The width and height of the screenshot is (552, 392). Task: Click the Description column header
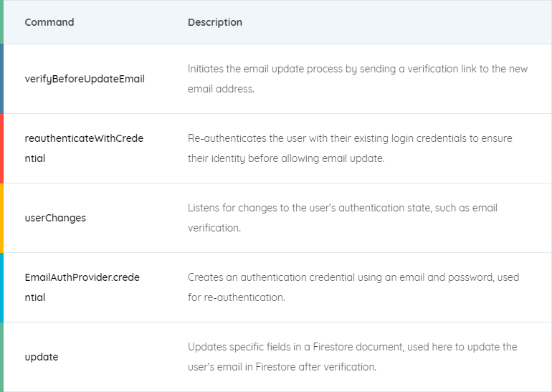point(215,22)
